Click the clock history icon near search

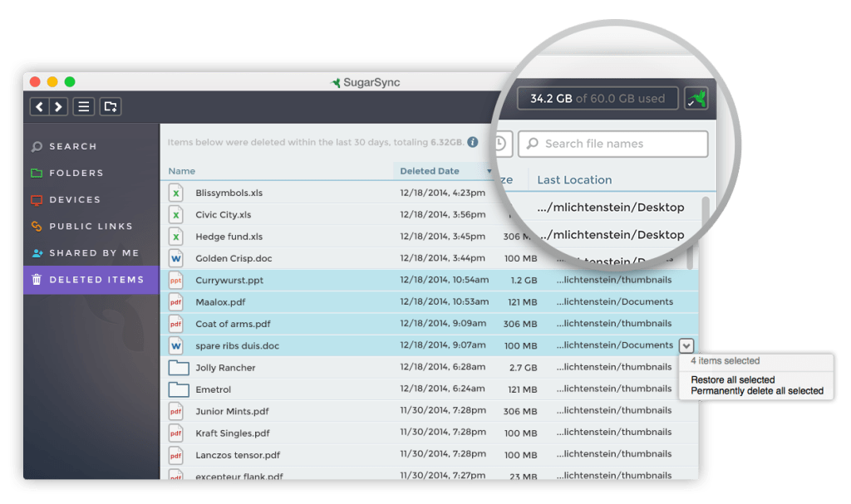pos(499,143)
